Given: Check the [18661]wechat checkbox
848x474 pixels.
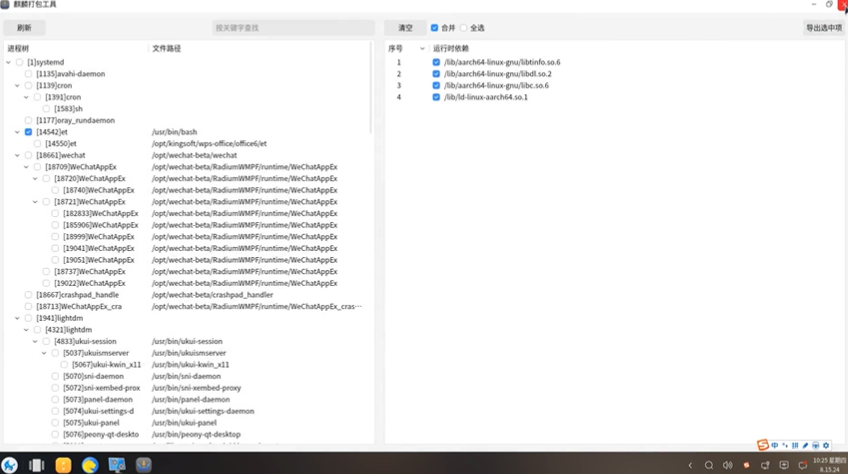Looking at the screenshot, I should click(29, 155).
